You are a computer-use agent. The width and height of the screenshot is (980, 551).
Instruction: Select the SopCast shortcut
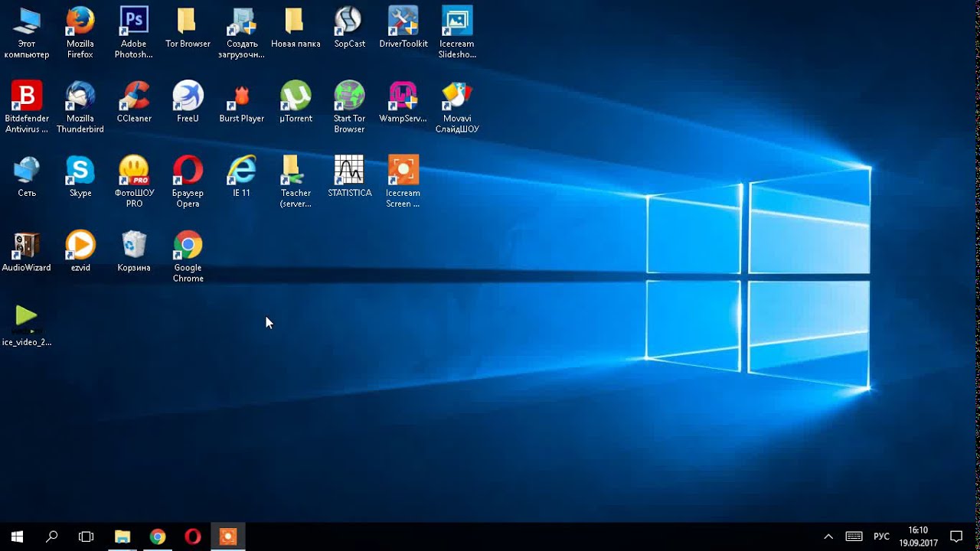tap(350, 28)
